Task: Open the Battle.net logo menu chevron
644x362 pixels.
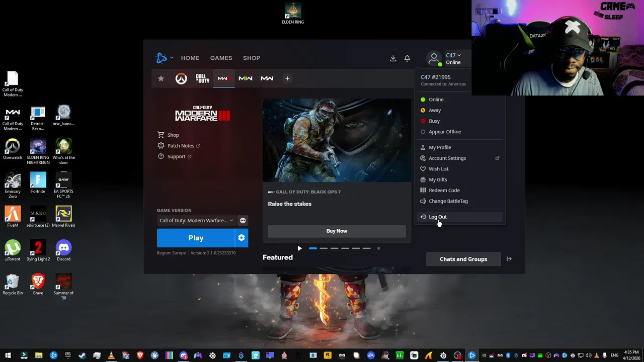Action: click(x=172, y=58)
